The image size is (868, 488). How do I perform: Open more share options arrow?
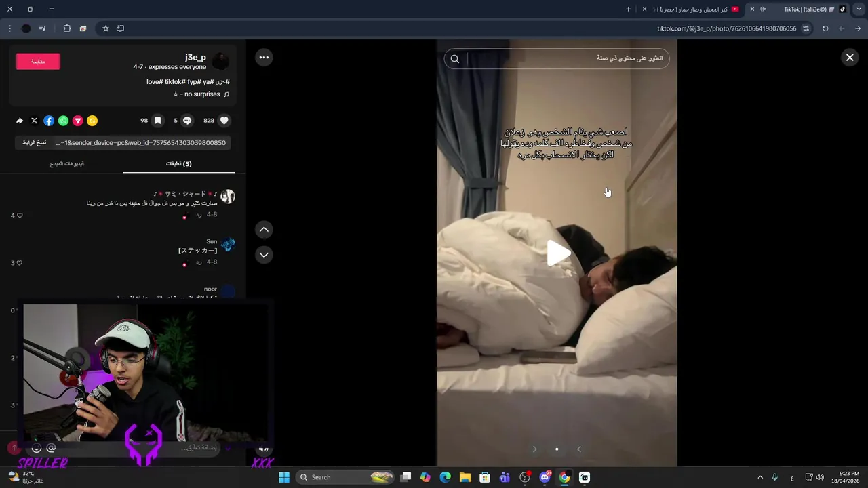tap(20, 121)
